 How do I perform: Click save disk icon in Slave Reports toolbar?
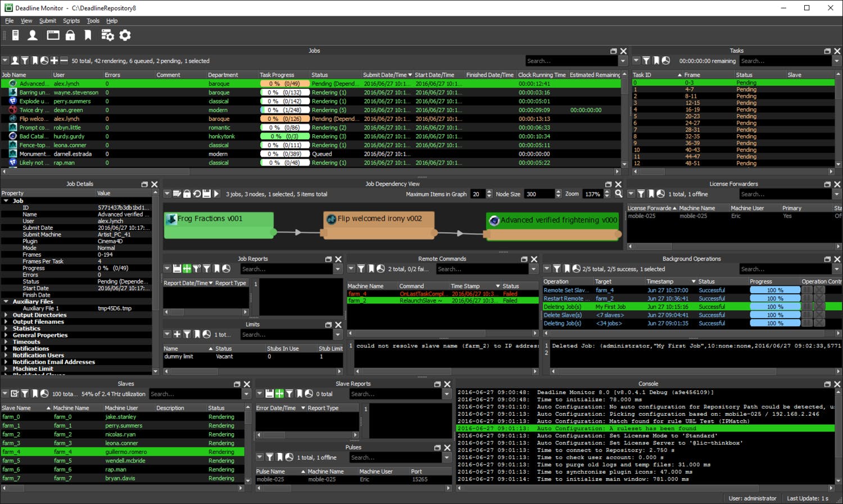(x=270, y=394)
